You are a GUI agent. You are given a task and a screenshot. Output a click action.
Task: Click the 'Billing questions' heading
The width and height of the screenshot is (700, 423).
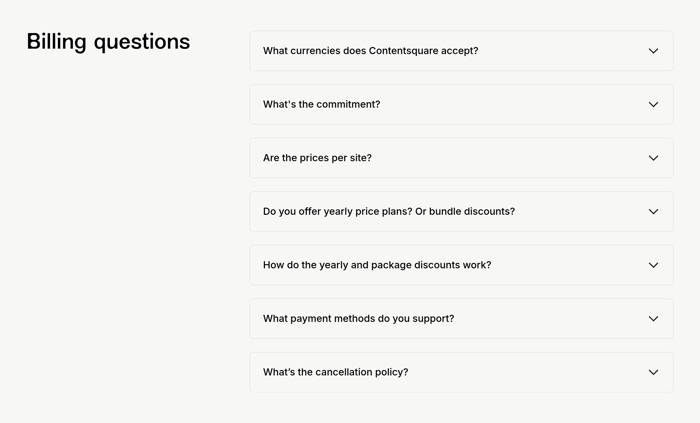coord(108,42)
